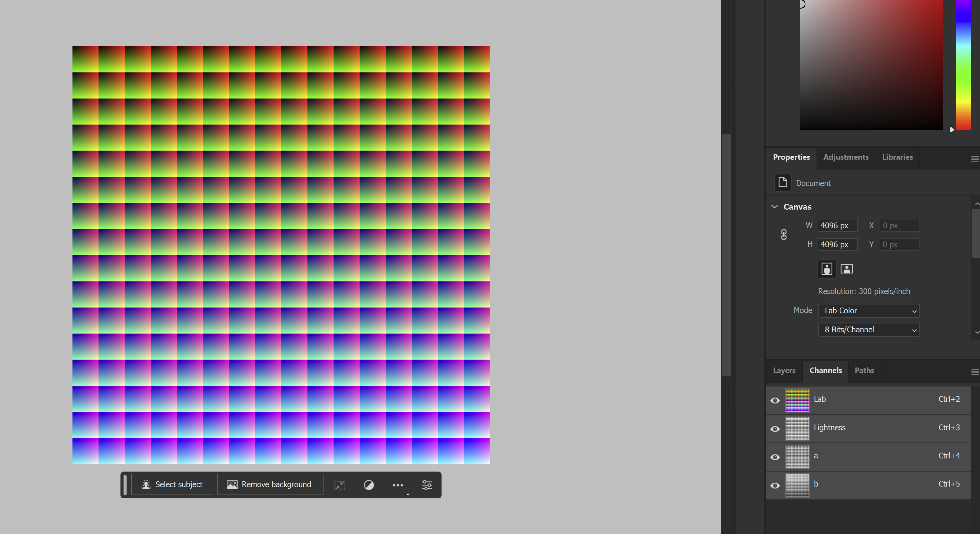
Task: Click the transform selection icon in taskbar
Action: tap(340, 485)
